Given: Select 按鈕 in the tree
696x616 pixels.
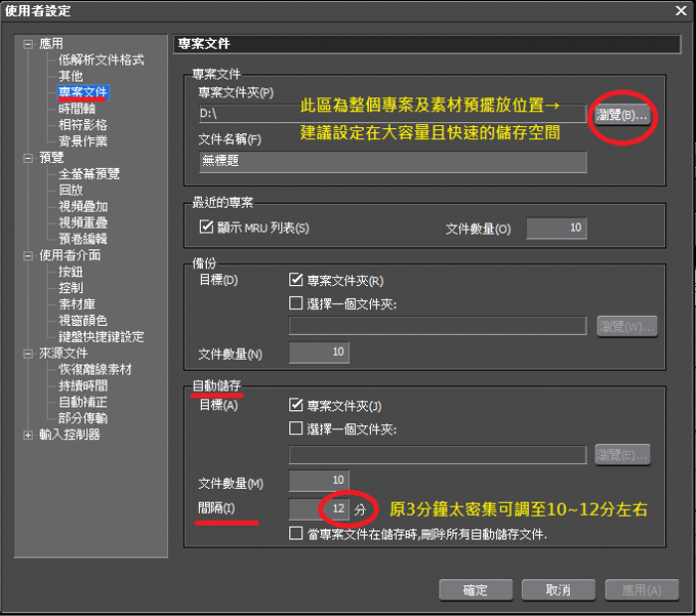Looking at the screenshot, I should click(71, 271).
